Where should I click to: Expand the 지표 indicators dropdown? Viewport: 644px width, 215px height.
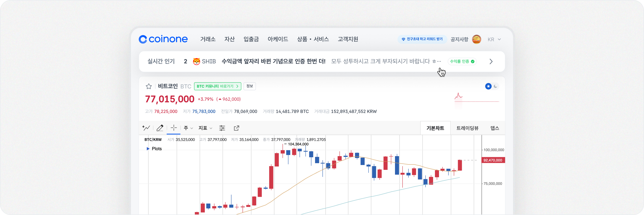pos(206,128)
